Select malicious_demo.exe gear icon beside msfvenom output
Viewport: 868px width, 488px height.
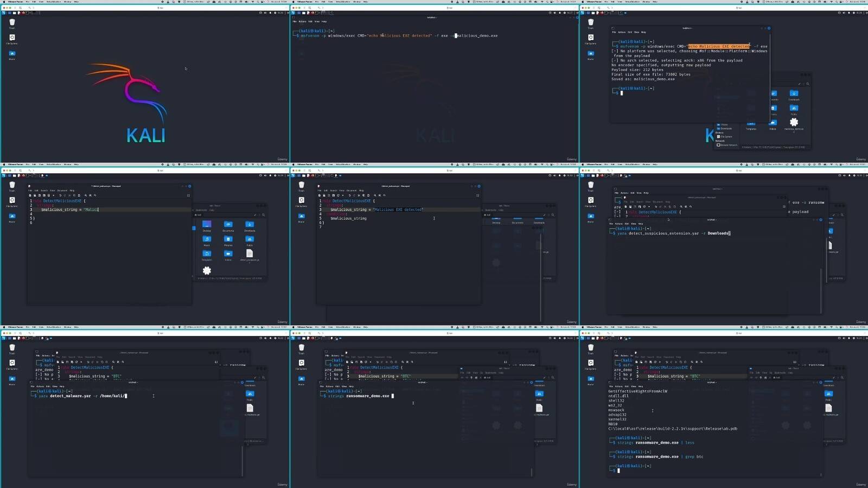coord(794,124)
